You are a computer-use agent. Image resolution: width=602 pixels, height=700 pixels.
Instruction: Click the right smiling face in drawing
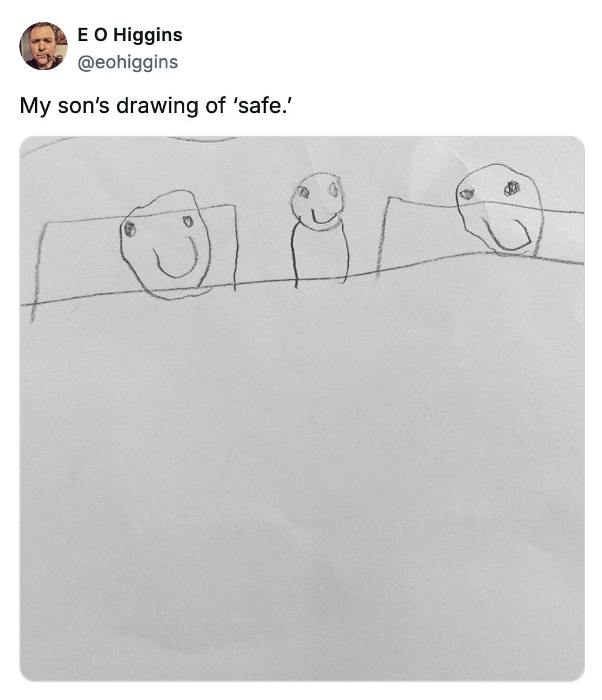pos(499,210)
